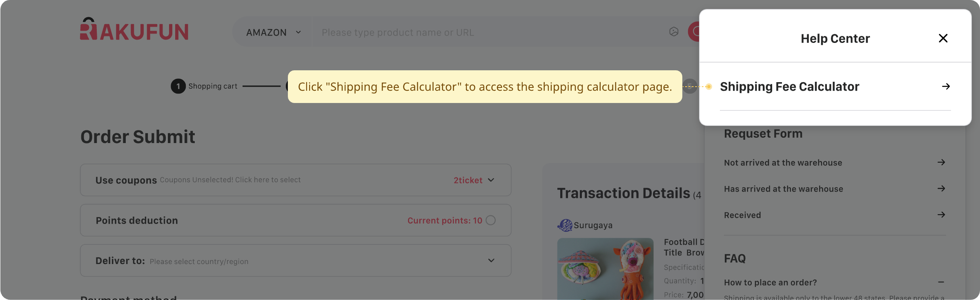
Task: Click arrow beside Not arrived at the warehouse
Action: pyautogui.click(x=941, y=162)
